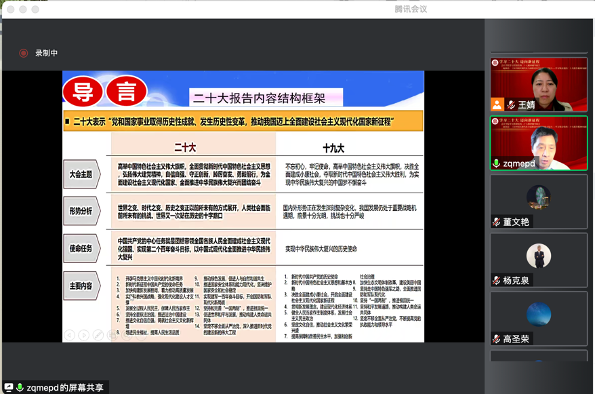The image size is (595, 395).
Task: Click the zqmepd的屏幕共享 label
Action: pyautogui.click(x=65, y=387)
